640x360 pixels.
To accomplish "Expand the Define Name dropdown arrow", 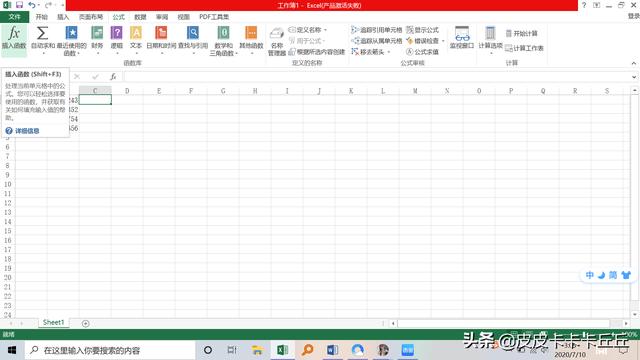I will [325, 30].
